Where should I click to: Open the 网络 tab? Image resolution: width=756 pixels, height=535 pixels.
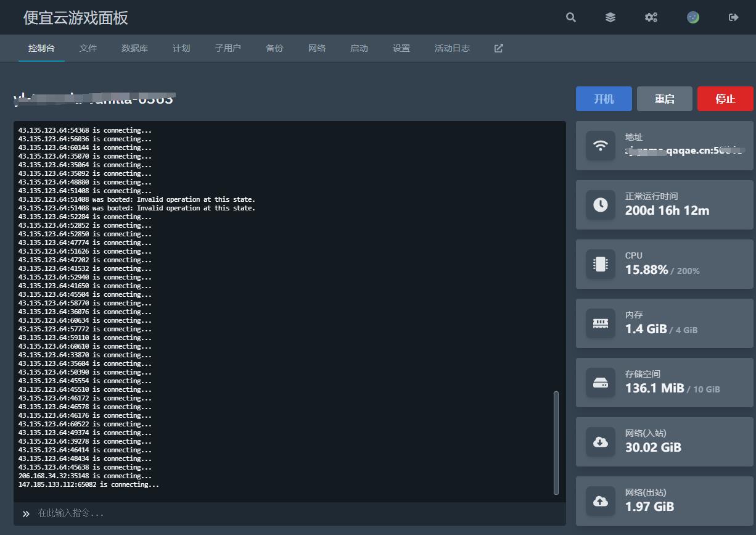click(317, 48)
